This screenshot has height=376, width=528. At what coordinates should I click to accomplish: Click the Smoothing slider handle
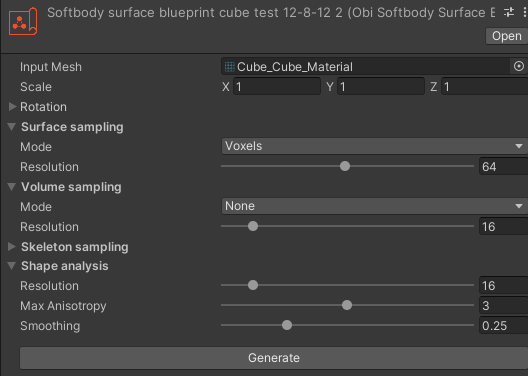click(287, 325)
